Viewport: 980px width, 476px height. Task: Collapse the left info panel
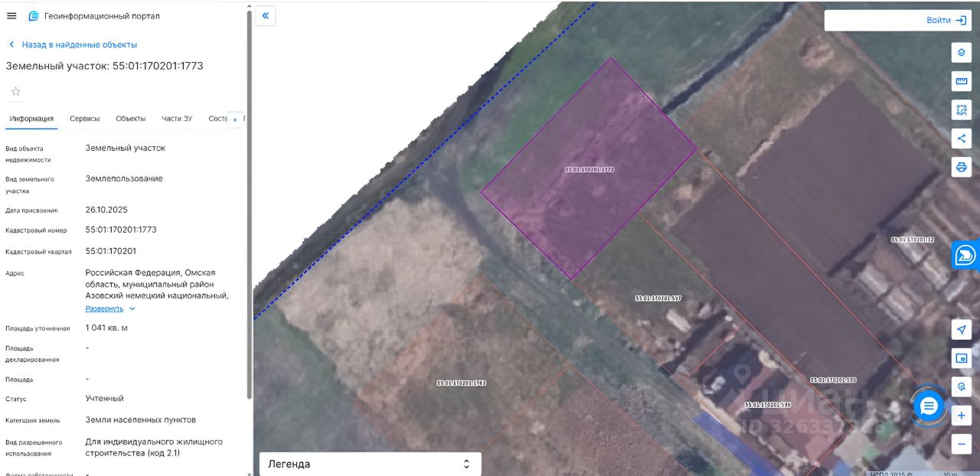266,16
